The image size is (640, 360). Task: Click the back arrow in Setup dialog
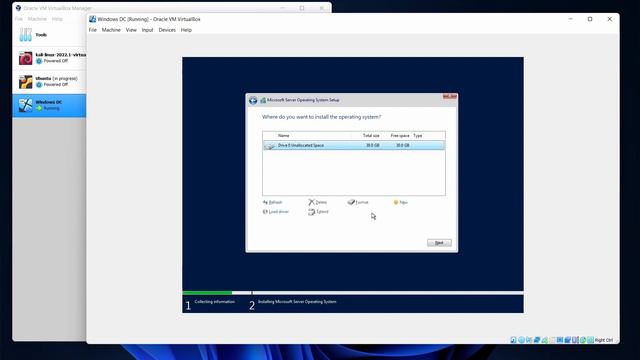tap(253, 100)
